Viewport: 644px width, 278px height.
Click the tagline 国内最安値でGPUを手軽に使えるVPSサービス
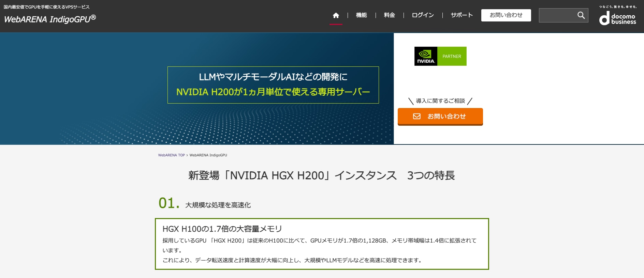47,7
